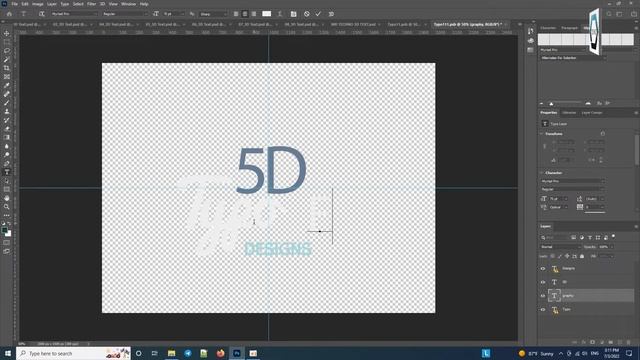Open the Filter menu

[91, 4]
